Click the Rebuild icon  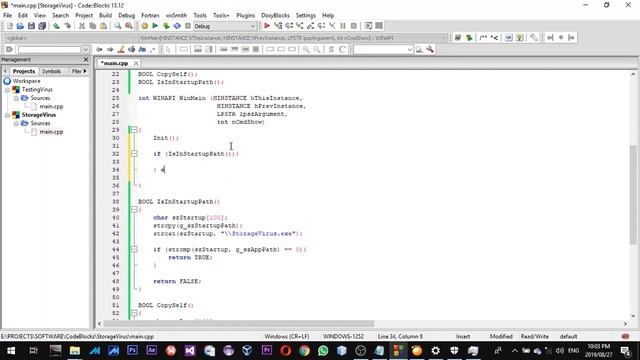[177, 26]
